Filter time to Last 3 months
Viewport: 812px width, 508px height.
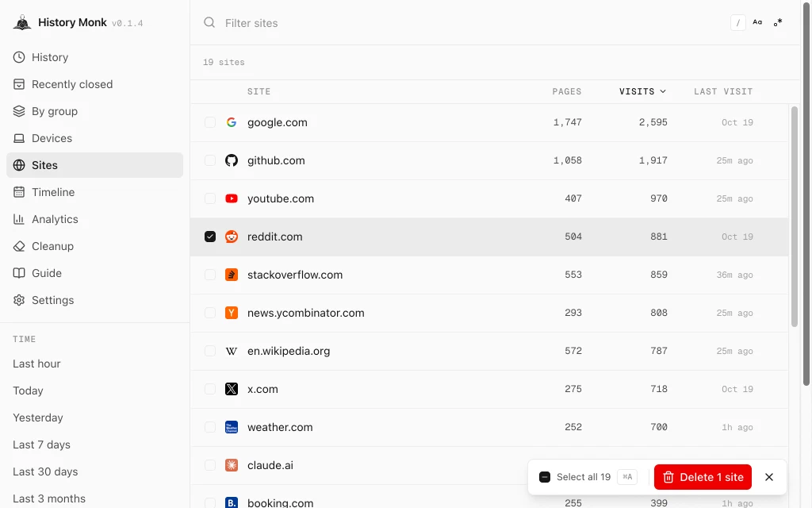[49, 498]
